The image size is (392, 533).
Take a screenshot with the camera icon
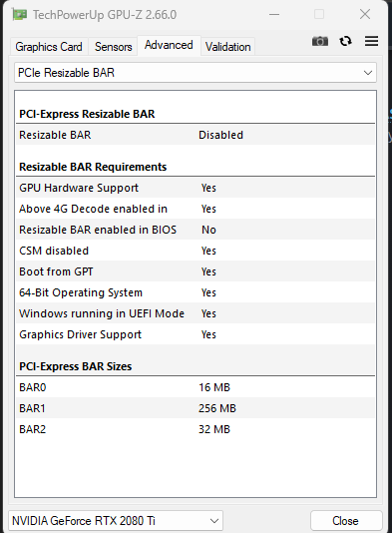click(x=320, y=41)
